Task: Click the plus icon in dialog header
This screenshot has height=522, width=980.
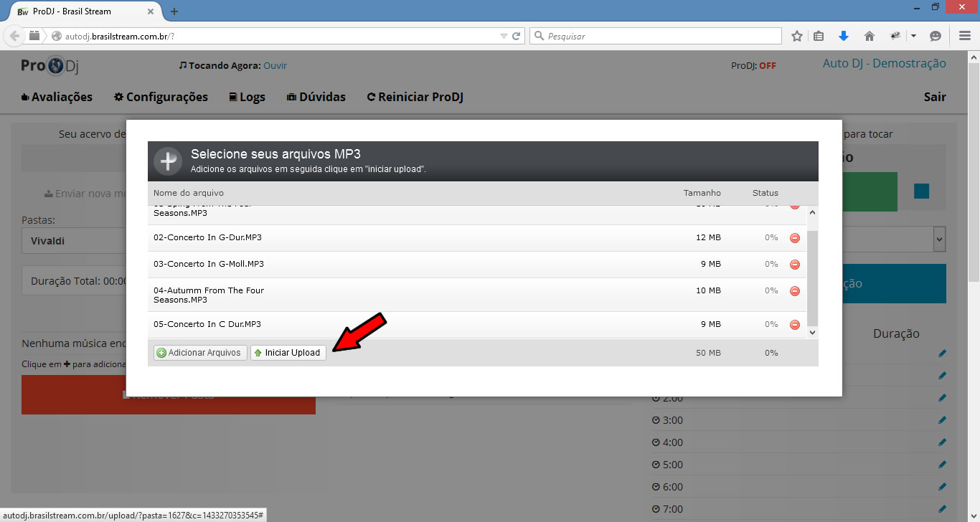Action: click(x=168, y=161)
